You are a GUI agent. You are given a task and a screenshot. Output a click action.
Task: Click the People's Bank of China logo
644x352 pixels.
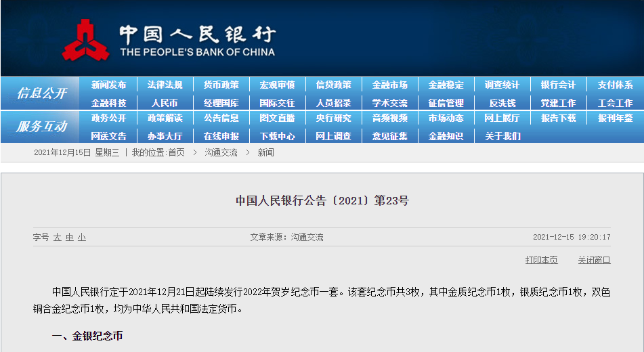pos(169,40)
